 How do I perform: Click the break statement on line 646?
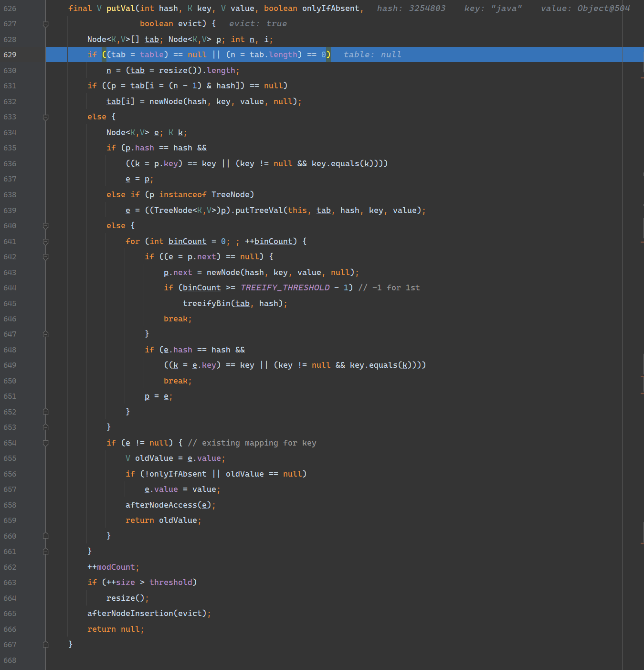click(x=178, y=319)
